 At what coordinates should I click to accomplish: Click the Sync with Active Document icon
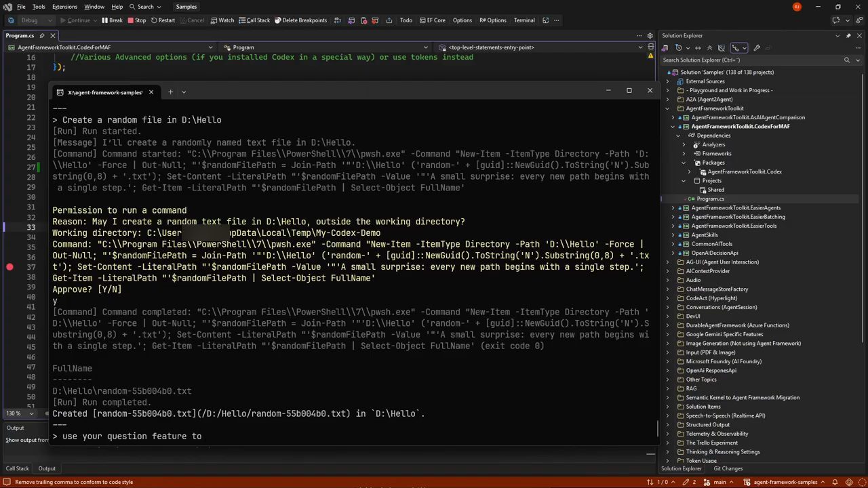coord(698,47)
